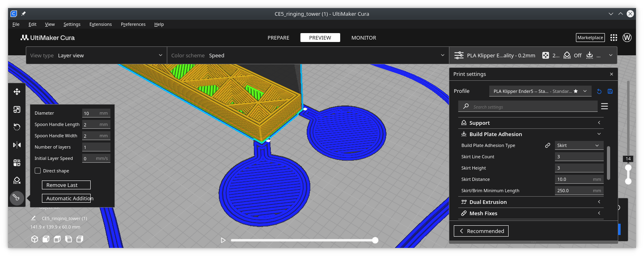Enable the Direct shape checkbox
Viewport: 644px width, 256px height.
[38, 171]
